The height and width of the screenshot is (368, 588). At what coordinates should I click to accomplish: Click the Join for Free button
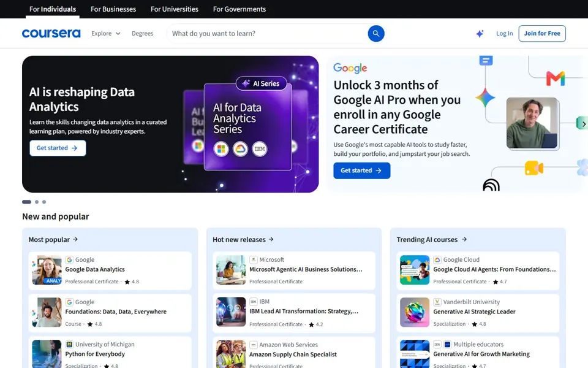[542, 33]
